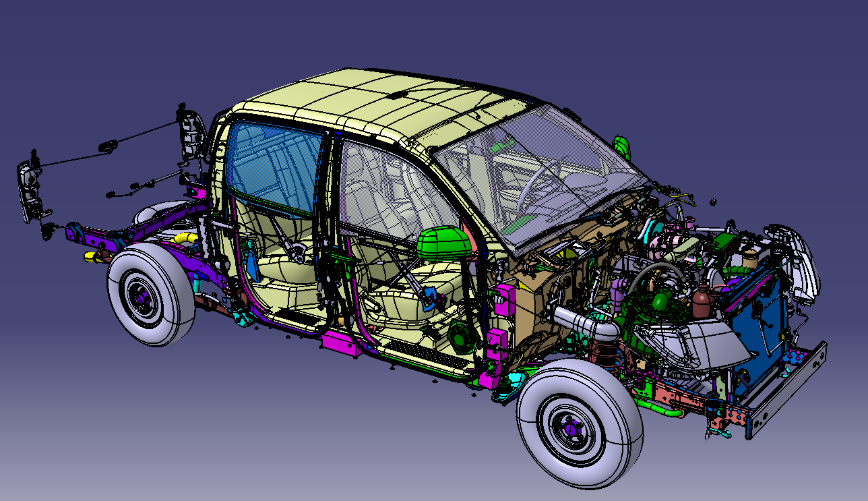Pick the front wheel hub center
Viewport: 868px width, 501px height.
coord(571,427)
